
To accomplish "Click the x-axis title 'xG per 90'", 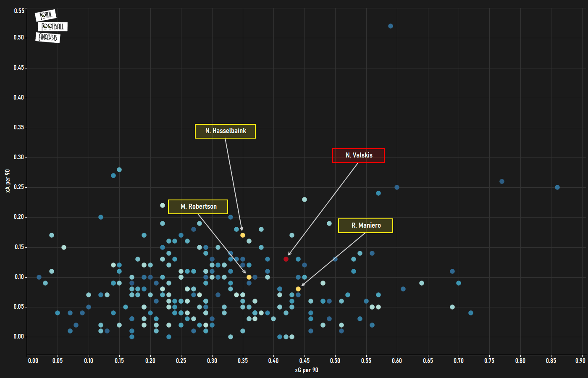I will [x=307, y=370].
